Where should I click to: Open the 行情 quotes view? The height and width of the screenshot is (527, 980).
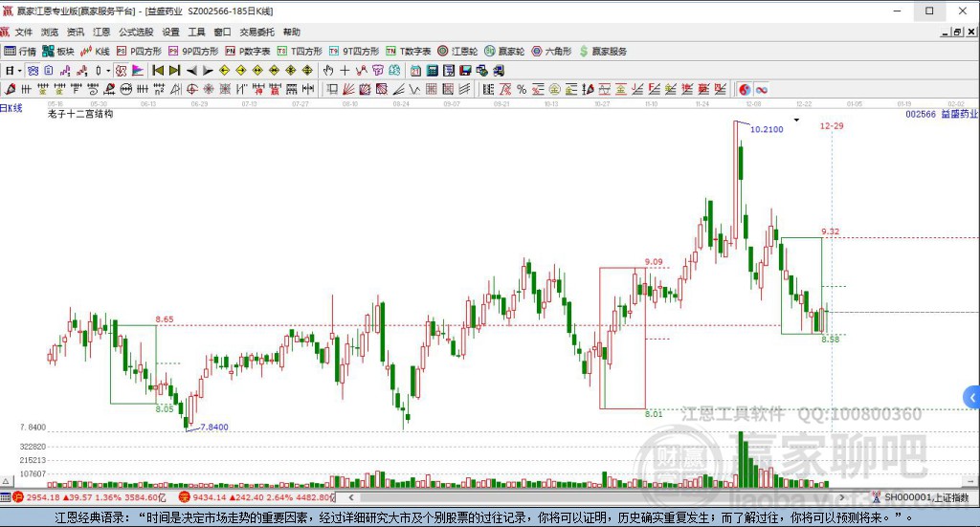[20, 52]
